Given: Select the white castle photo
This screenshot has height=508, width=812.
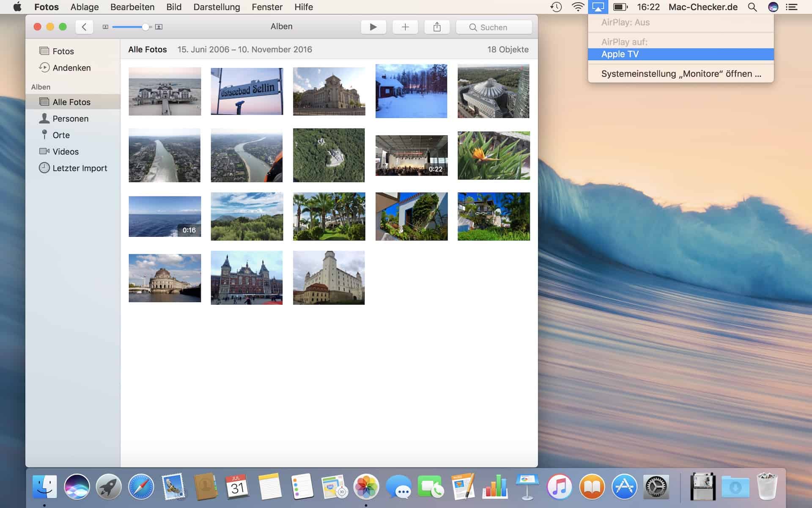Looking at the screenshot, I should pos(329,278).
